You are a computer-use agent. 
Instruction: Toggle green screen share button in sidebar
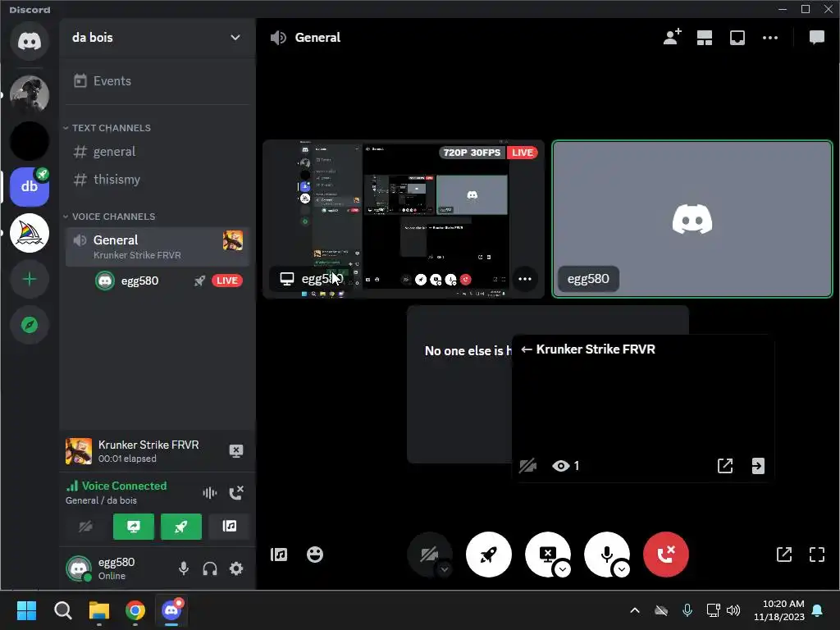pyautogui.click(x=134, y=527)
